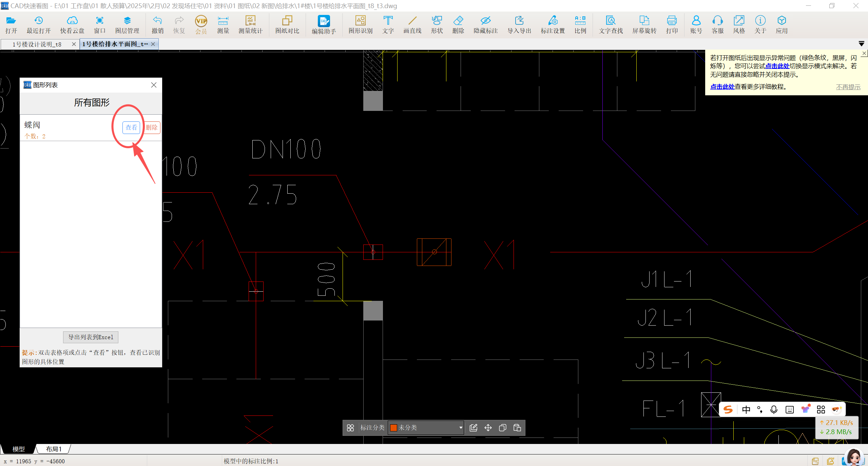Screen dimensions: 868x466
Task: Open 导入导出 import export
Action: coord(519,25)
